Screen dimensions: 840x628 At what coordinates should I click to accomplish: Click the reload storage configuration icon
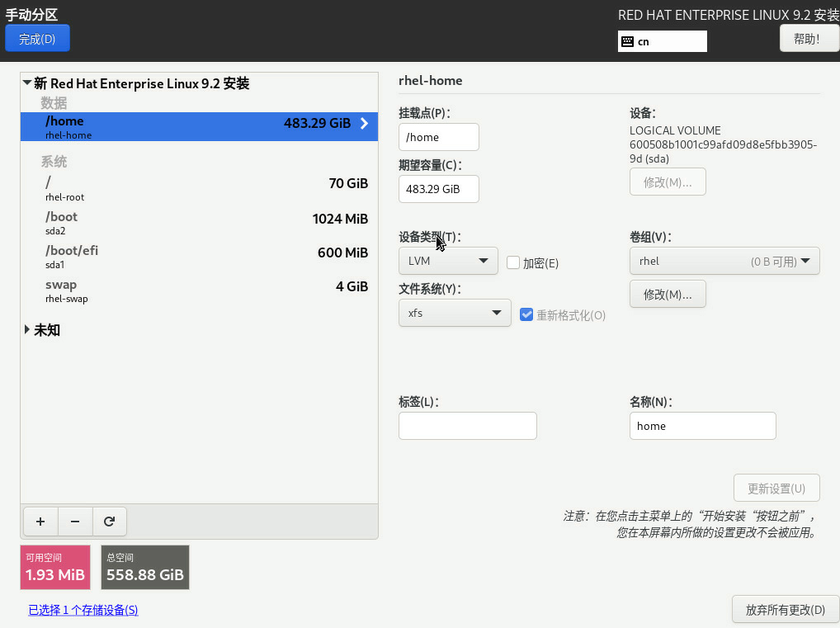point(109,522)
